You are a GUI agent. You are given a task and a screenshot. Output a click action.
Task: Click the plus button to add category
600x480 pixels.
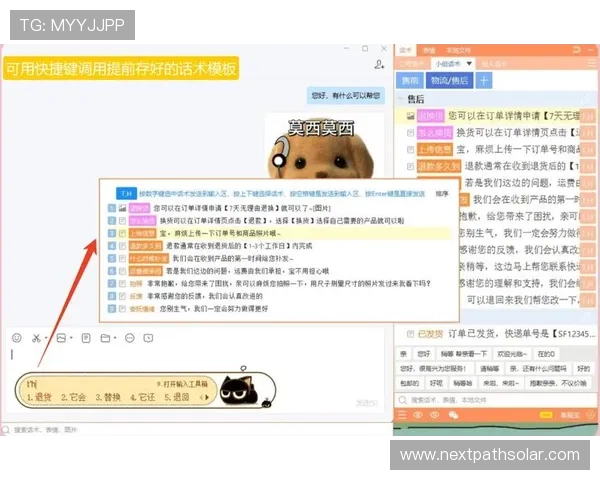484,80
